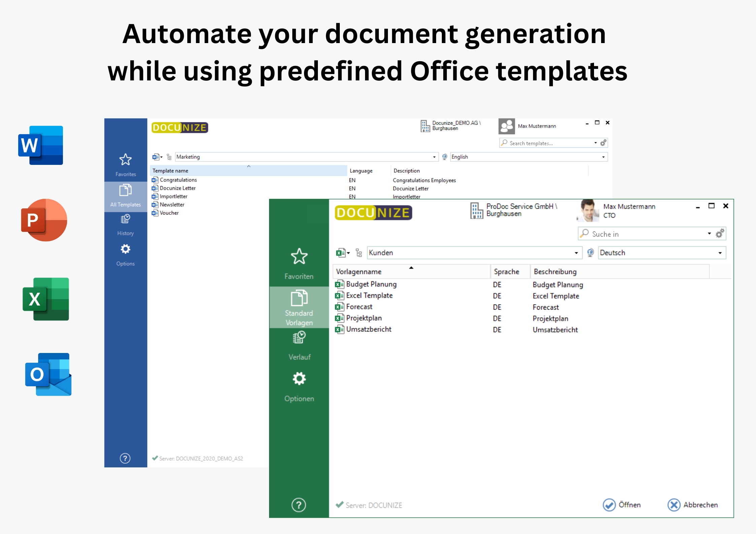The image size is (756, 534).
Task: Click help question mark in green sidebar
Action: tap(299, 505)
